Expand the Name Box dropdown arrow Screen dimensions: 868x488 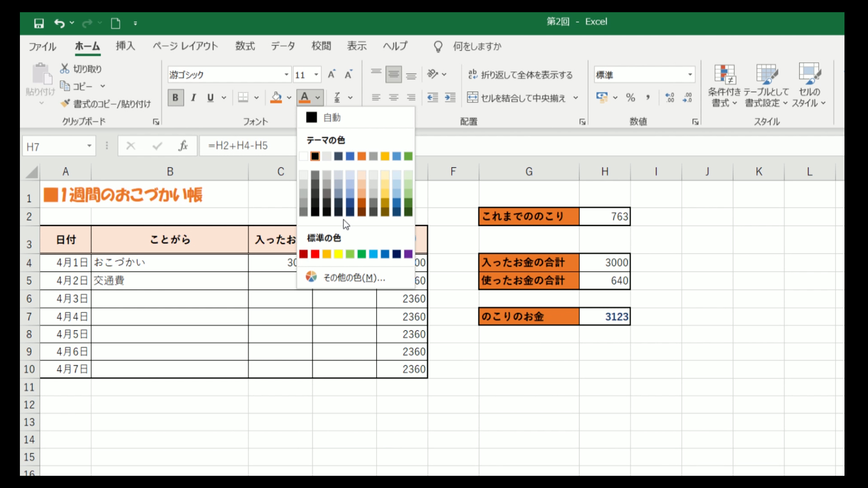click(89, 146)
